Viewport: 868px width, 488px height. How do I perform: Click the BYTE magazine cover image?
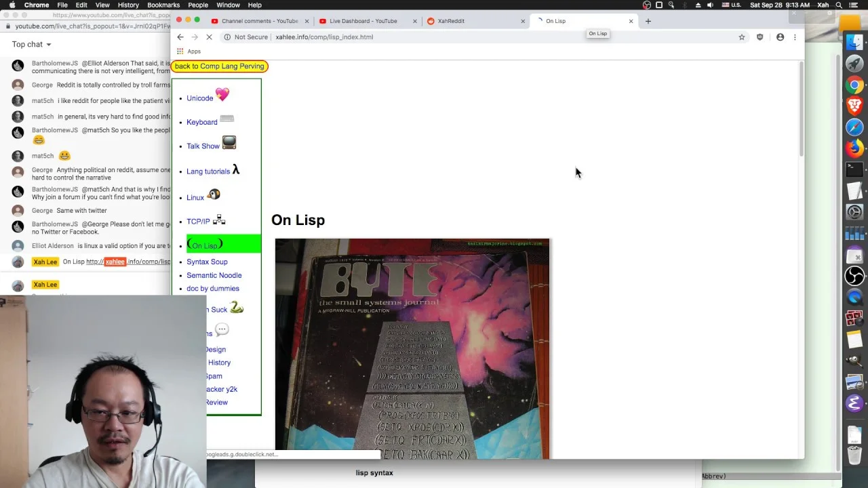tap(412, 349)
